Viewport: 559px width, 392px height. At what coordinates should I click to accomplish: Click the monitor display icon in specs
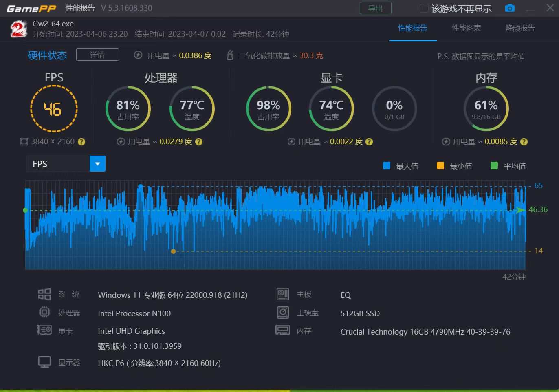pos(44,362)
